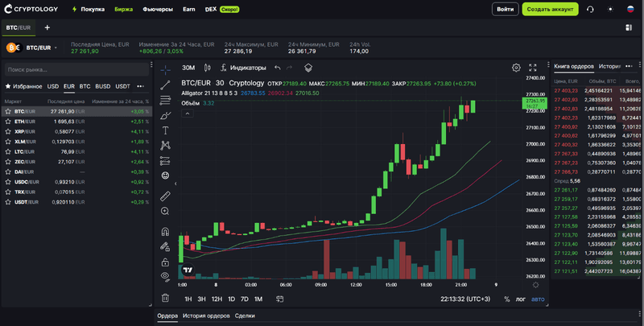644x326 pixels.
Task: Open the Fibonacci retracement tools
Action: 165,100
